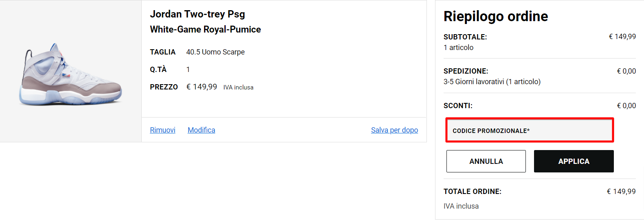The width and height of the screenshot is (644, 220).
Task: Focus the Codice Promozionale input field
Action: [530, 130]
